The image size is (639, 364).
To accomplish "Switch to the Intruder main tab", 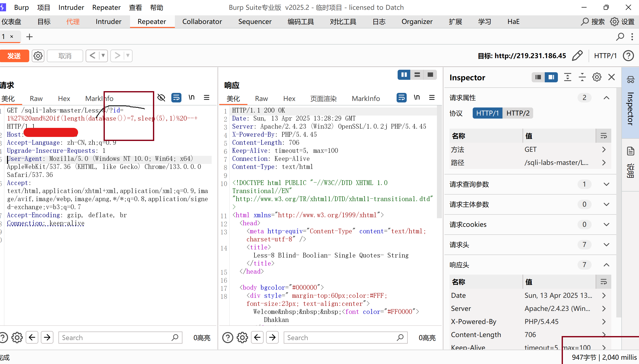I will (108, 22).
